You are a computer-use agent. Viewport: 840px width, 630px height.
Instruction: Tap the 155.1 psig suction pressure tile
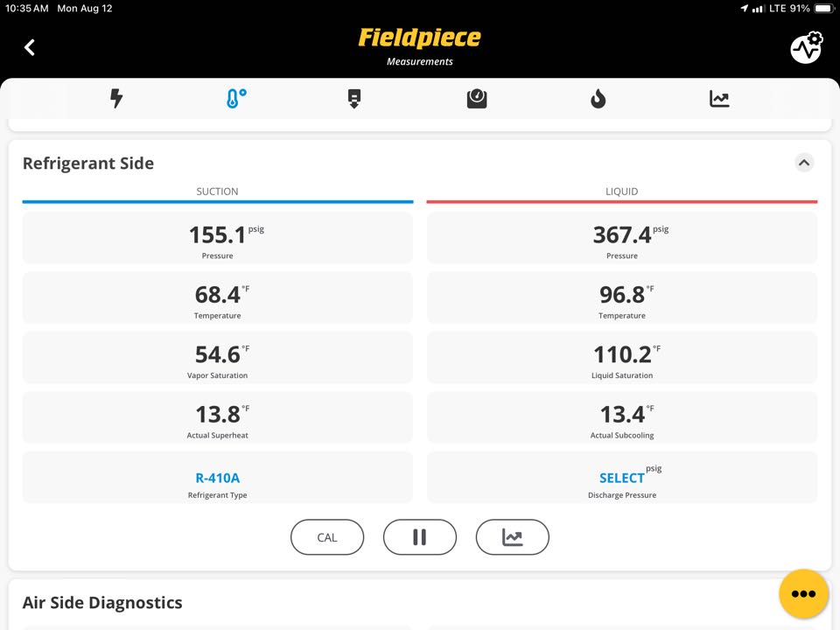(x=218, y=238)
